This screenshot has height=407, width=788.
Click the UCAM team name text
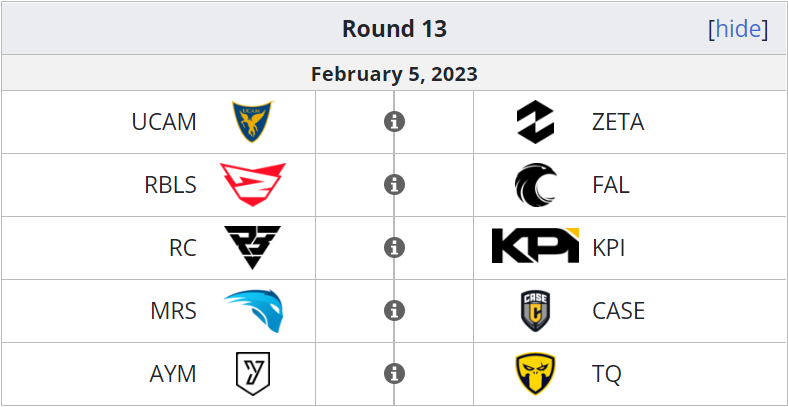click(164, 122)
